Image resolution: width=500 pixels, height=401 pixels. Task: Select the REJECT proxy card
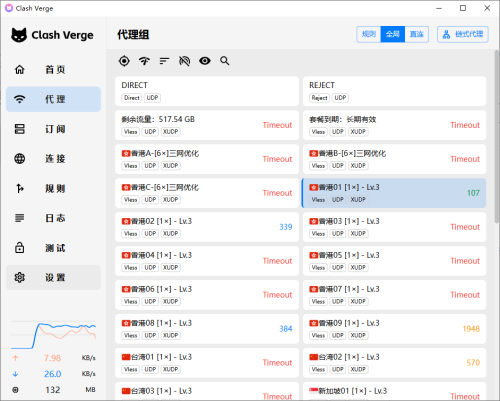(x=394, y=91)
